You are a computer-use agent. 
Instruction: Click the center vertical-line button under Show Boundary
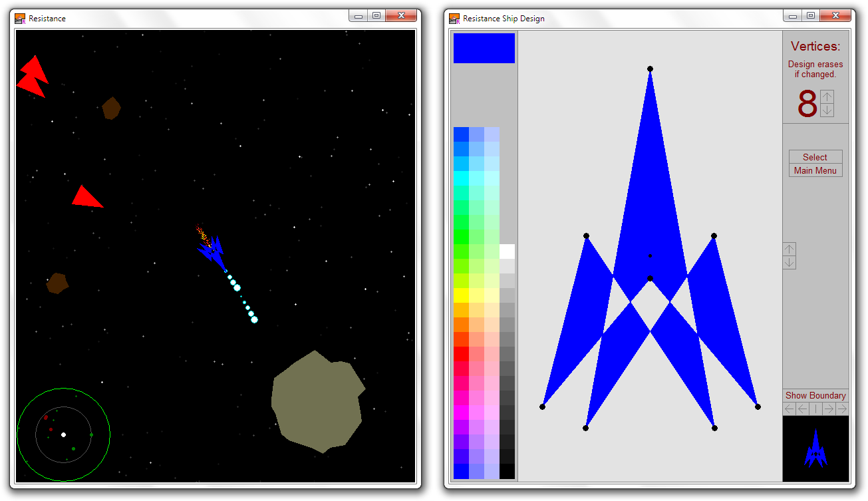coord(816,409)
